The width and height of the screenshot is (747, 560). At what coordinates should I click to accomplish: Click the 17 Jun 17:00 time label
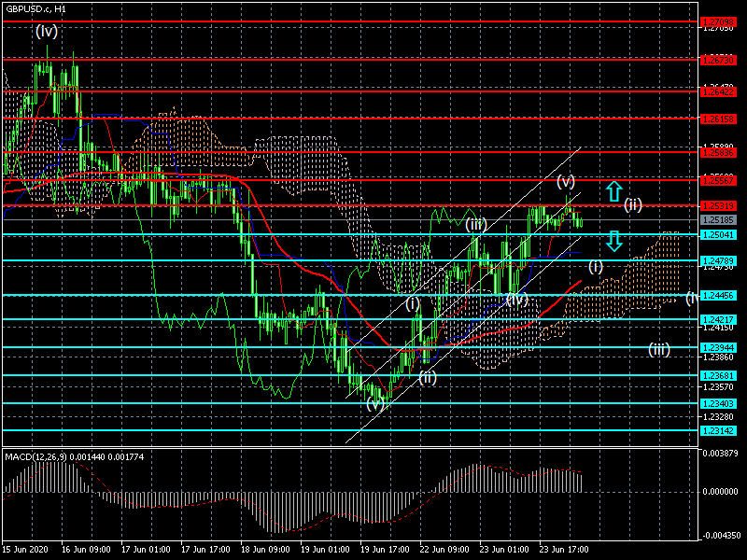pyautogui.click(x=205, y=549)
